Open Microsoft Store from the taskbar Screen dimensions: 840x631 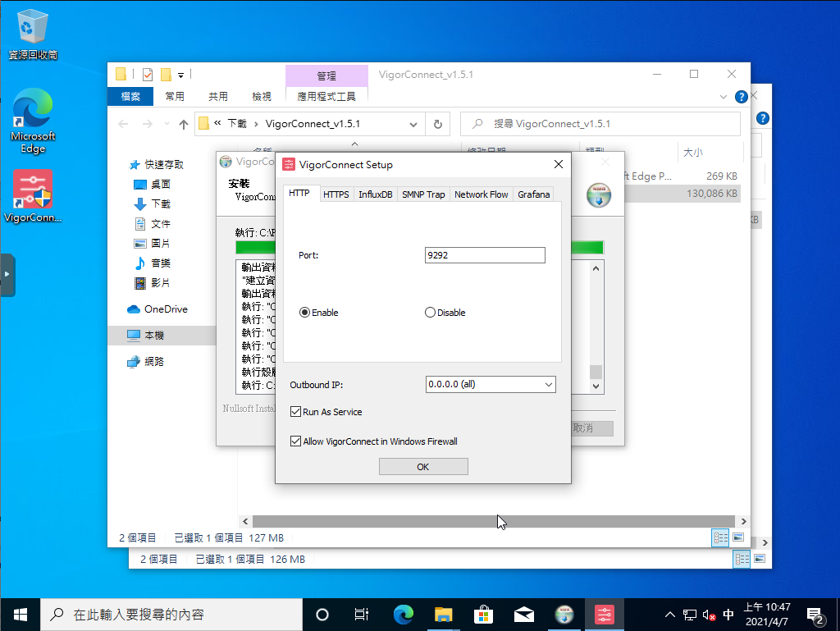tap(483, 614)
